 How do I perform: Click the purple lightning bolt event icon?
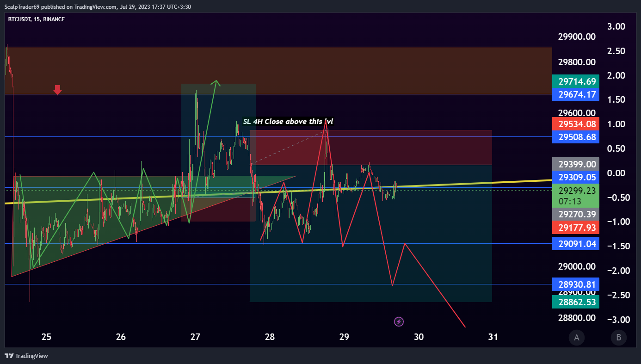pos(399,321)
